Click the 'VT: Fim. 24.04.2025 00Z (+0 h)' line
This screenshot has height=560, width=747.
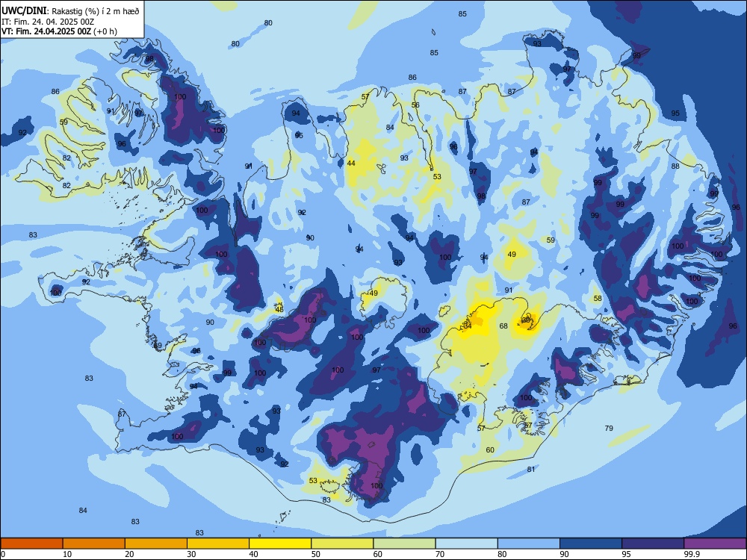59,31
